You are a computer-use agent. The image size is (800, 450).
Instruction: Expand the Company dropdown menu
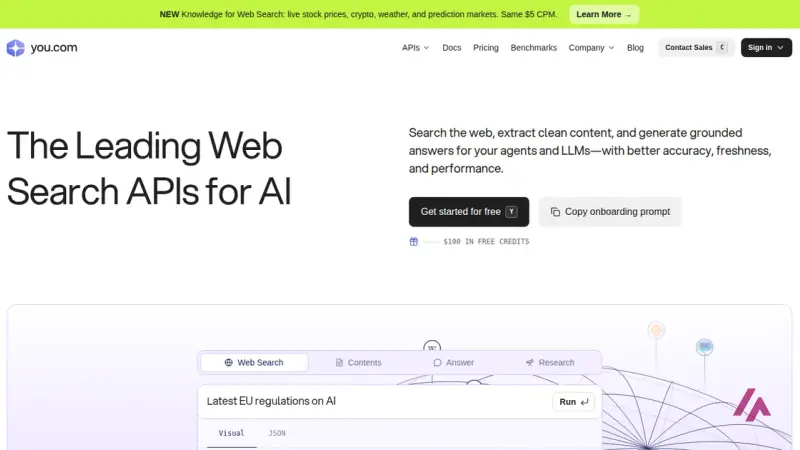591,47
